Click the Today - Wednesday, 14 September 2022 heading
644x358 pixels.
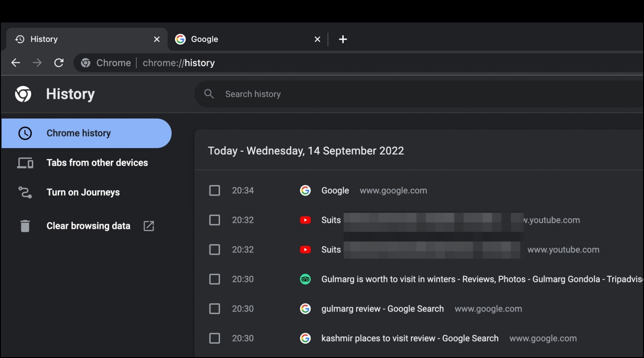306,151
